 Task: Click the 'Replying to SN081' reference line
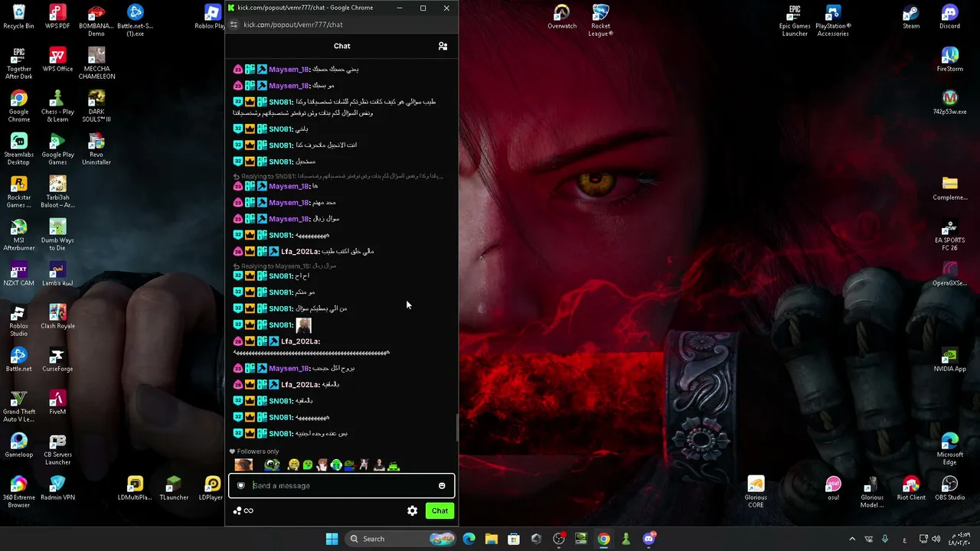338,176
